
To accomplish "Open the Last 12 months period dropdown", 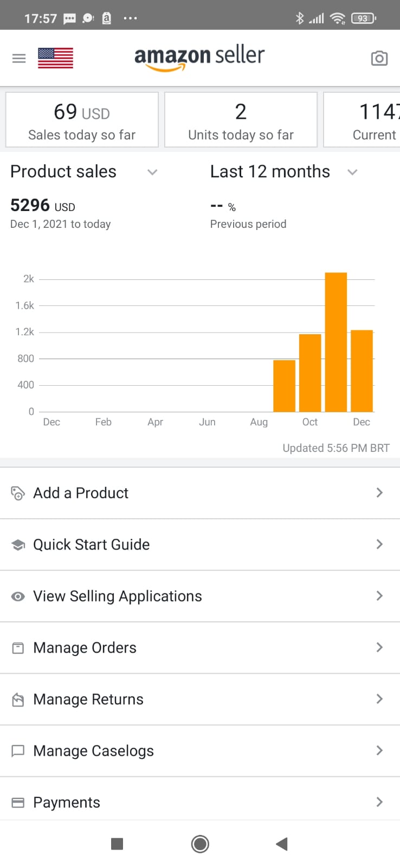I will coord(352,172).
